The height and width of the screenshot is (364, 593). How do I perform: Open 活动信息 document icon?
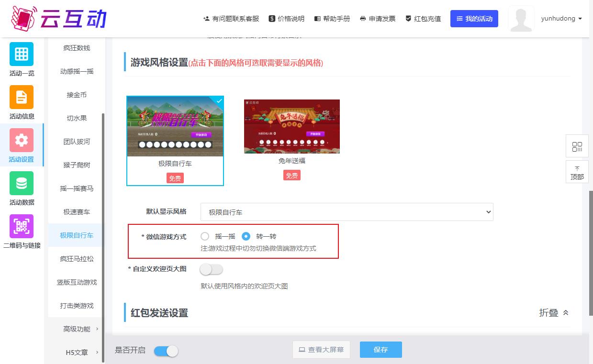[x=22, y=97]
